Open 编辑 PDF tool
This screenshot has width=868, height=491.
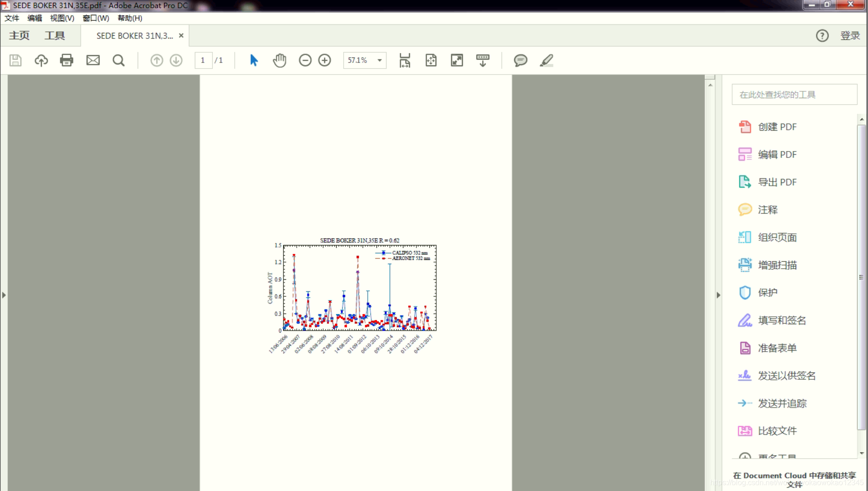click(767, 154)
